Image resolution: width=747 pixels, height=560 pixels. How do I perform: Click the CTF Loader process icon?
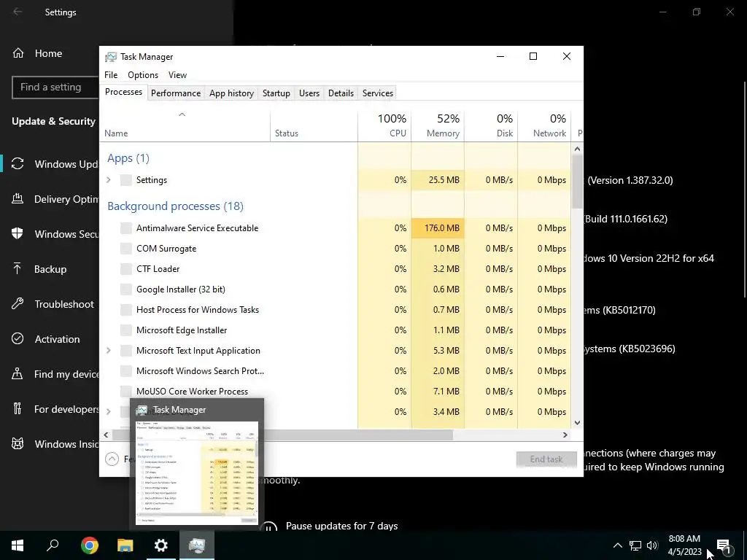(x=125, y=269)
